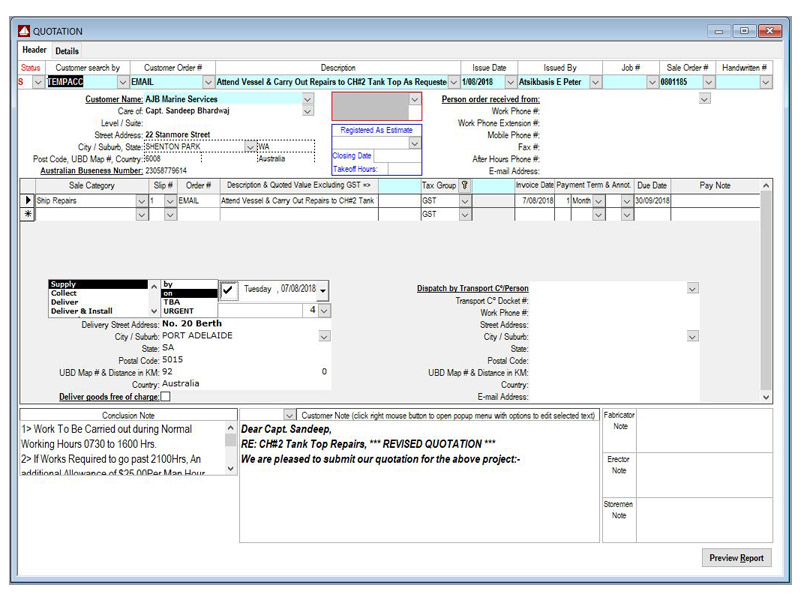
Task: Select Collect in the delivery method list
Action: pos(98,293)
